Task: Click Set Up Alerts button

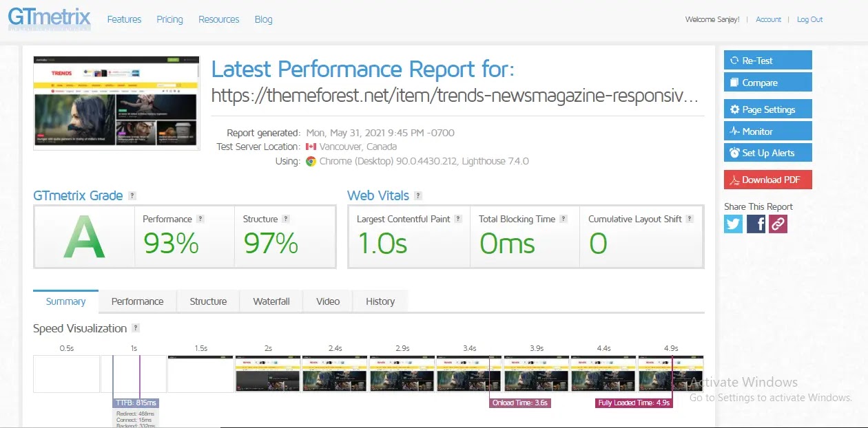Action: 768,153
